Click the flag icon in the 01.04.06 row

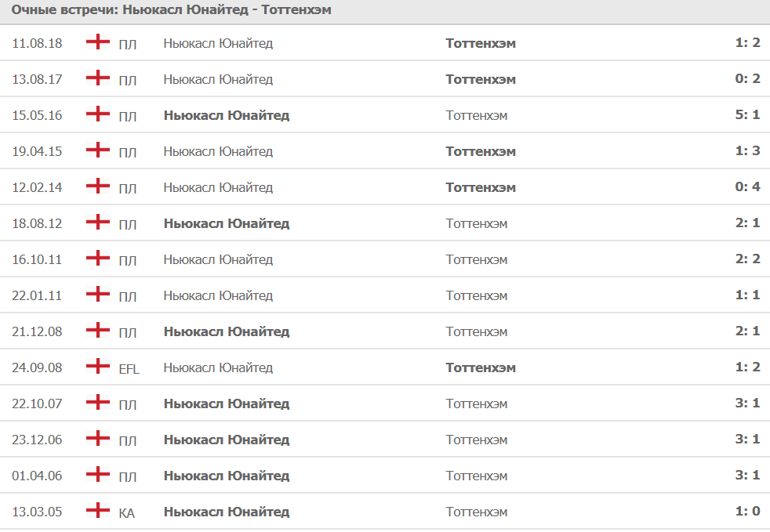(97, 475)
